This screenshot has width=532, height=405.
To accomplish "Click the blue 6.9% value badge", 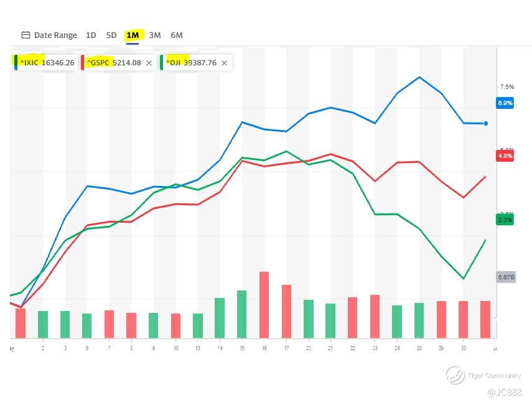I will 505,103.
